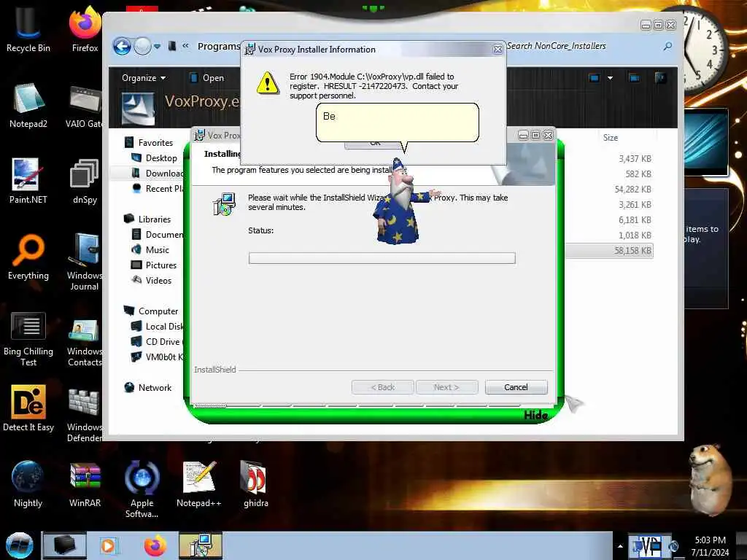Open the Organize menu in Explorer
Screen dimensions: 747x560
point(144,77)
